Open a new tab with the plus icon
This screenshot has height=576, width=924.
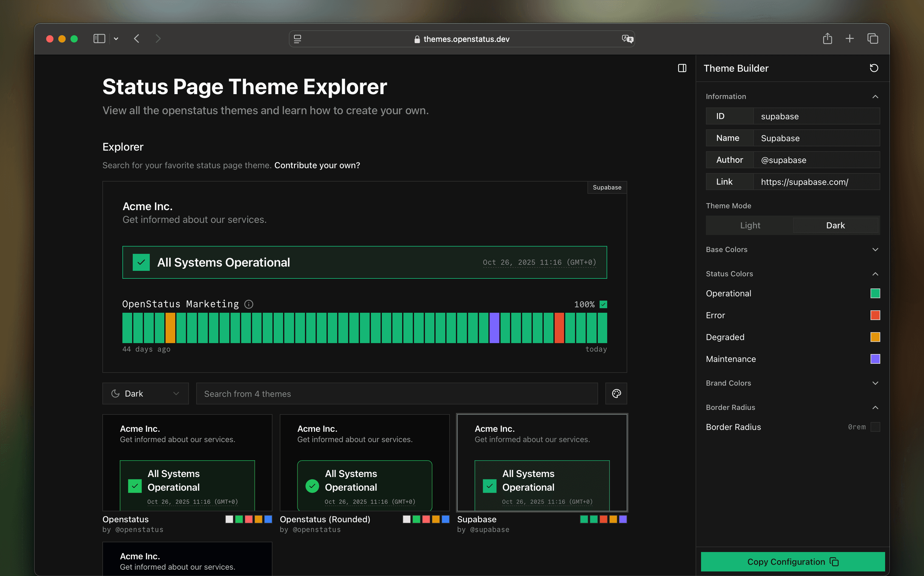tap(849, 39)
